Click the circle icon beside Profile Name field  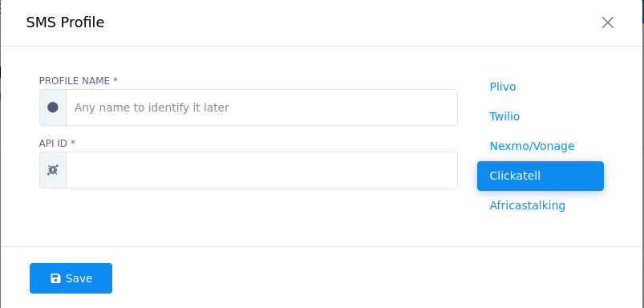53,107
